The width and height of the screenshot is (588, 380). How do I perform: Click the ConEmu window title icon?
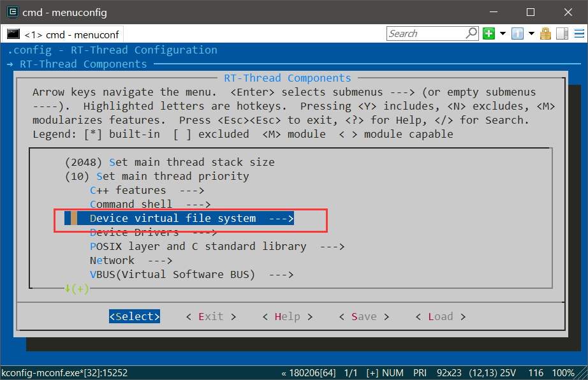12,12
